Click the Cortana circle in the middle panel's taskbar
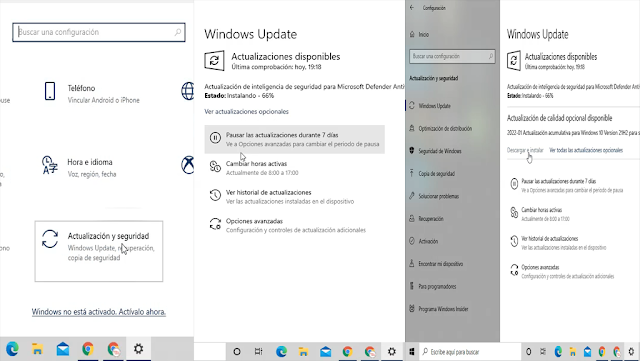The image size is (640, 361). tap(237, 352)
